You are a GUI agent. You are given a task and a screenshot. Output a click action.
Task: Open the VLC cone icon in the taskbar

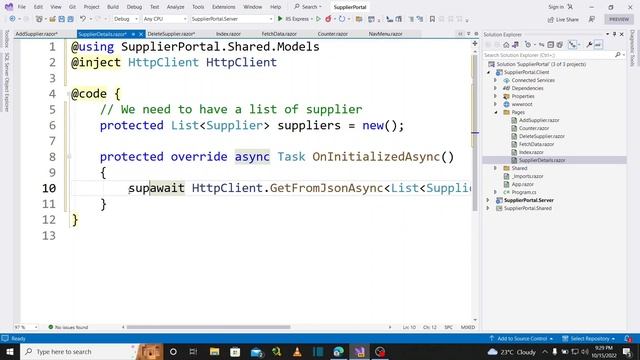(x=297, y=351)
